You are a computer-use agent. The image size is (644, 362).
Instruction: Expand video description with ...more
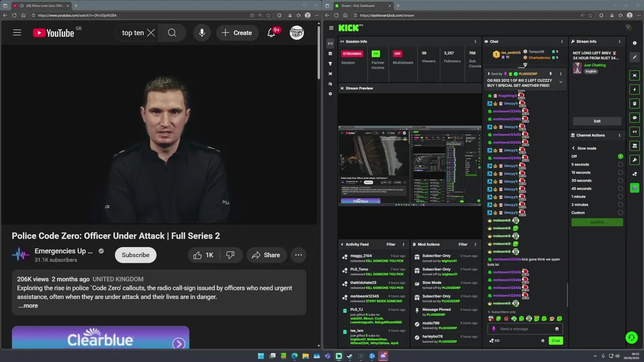(28, 306)
